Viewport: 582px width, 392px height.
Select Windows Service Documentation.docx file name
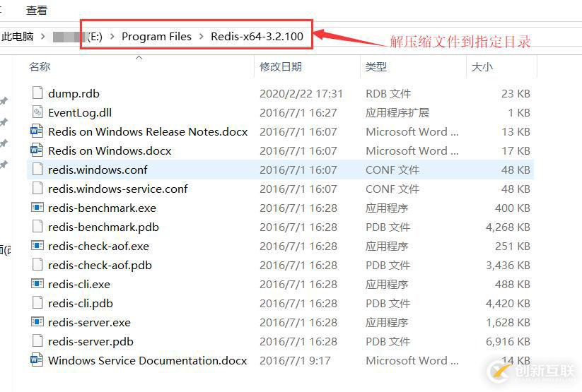[147, 360]
